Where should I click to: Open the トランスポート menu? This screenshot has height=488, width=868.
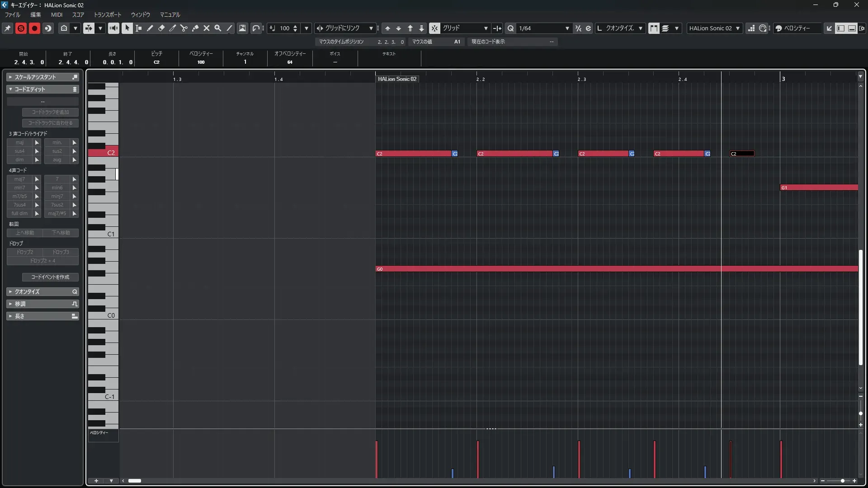(x=107, y=14)
